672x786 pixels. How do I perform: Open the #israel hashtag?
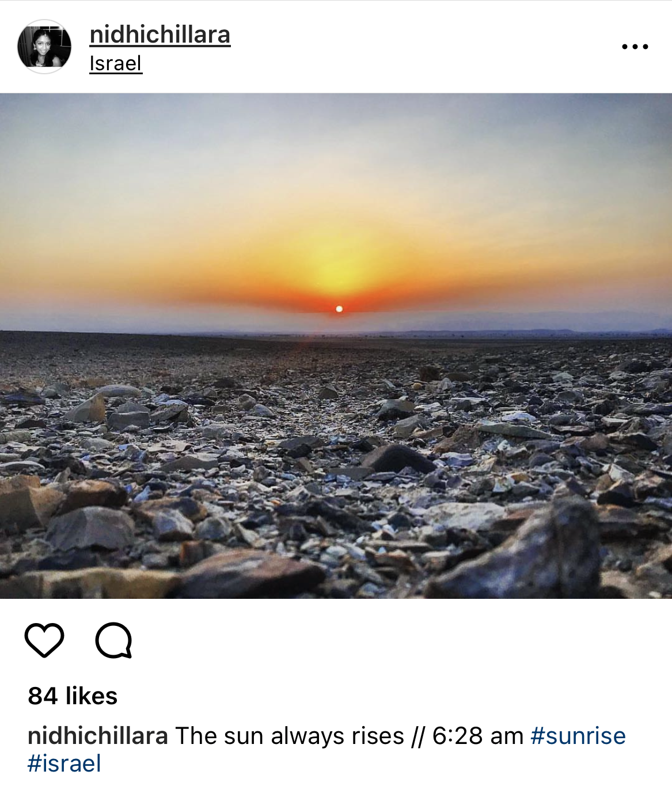(x=64, y=764)
